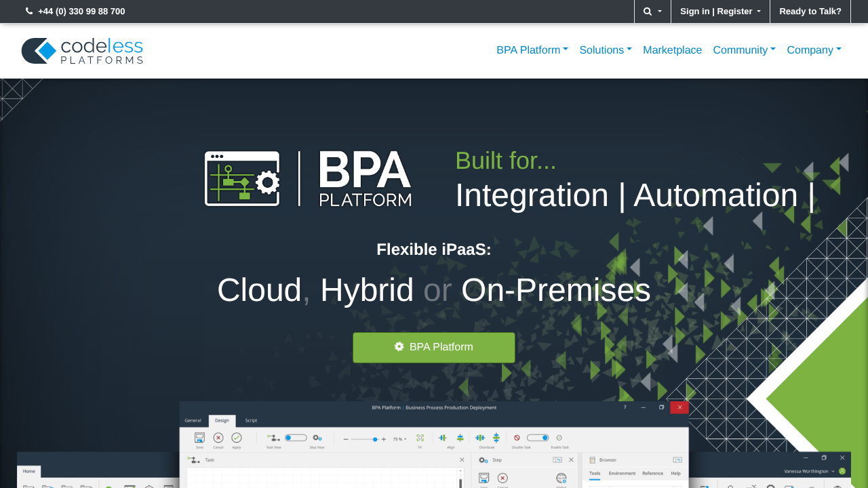This screenshot has width=868, height=488.
Task: Expand the Solutions dropdown menu
Action: 605,50
